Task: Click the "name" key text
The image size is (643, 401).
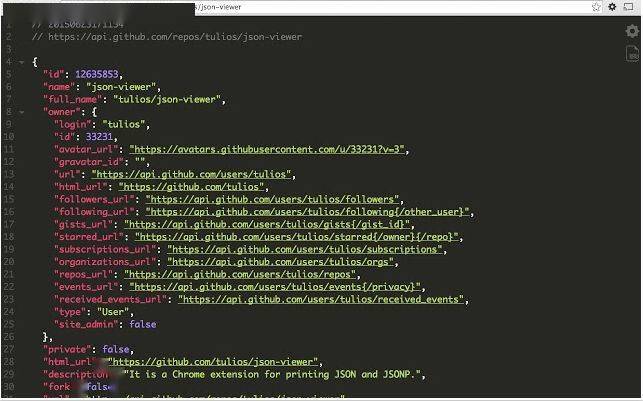Action: [x=59, y=87]
